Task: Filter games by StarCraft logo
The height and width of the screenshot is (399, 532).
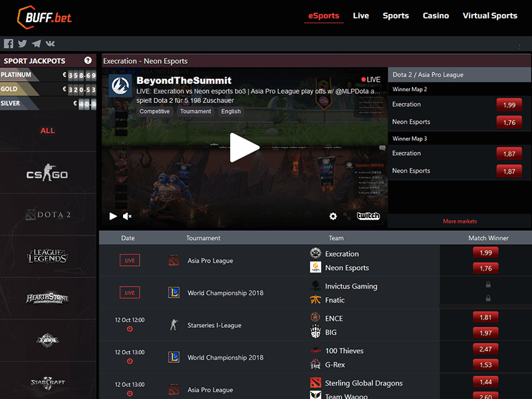Action: [x=47, y=383]
